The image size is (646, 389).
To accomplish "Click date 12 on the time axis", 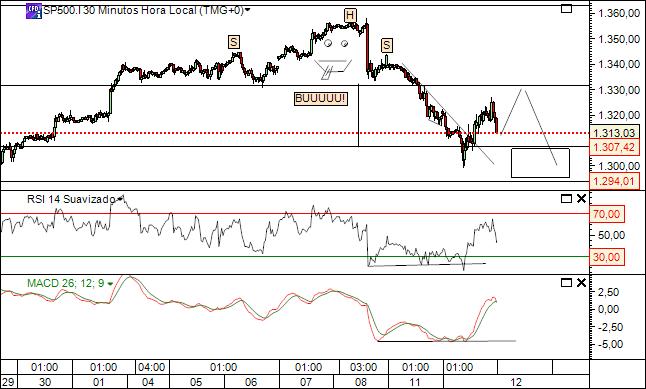I will click(516, 382).
